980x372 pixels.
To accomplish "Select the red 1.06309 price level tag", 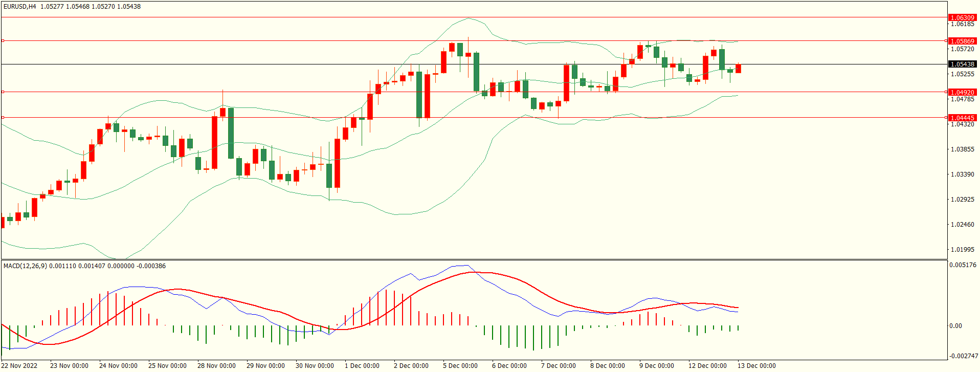I will point(962,17).
